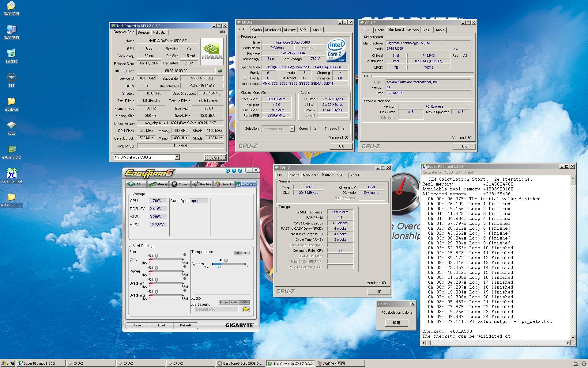Screen dimensions: 588x368
Task: Open SPD tab in CPU-Z memory window
Action: (x=341, y=175)
